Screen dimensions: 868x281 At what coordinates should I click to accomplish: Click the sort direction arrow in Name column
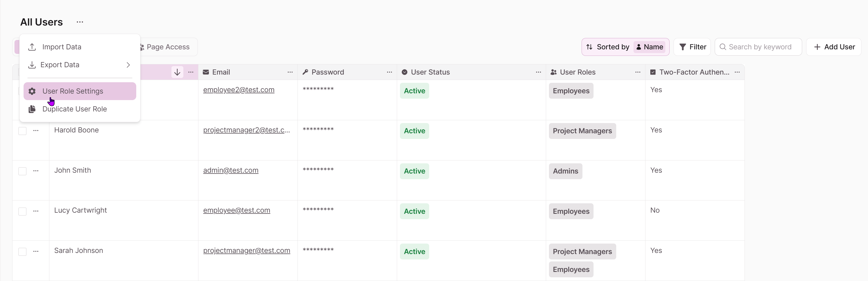[177, 72]
